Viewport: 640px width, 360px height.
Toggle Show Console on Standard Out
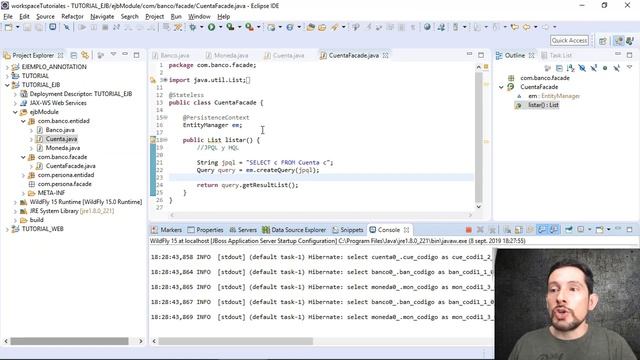(x=542, y=230)
